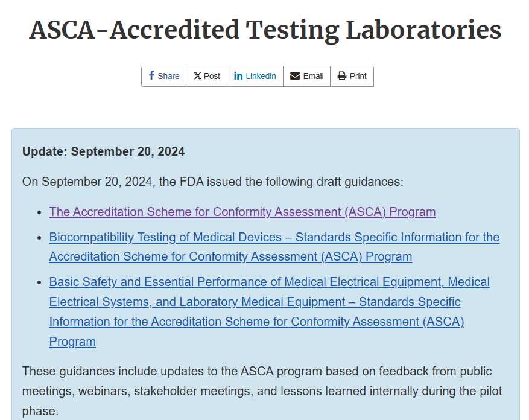Click the Facebook icon in Share button
The image size is (529, 420).
(x=151, y=75)
